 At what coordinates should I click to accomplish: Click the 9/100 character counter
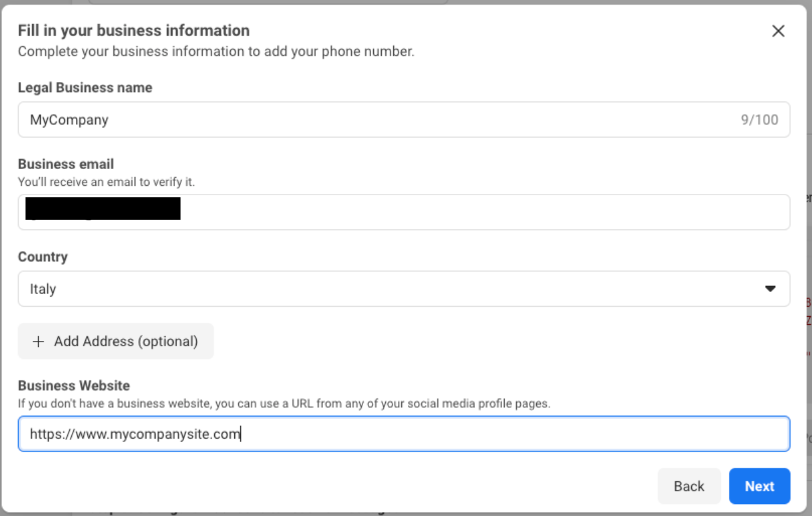(x=759, y=120)
